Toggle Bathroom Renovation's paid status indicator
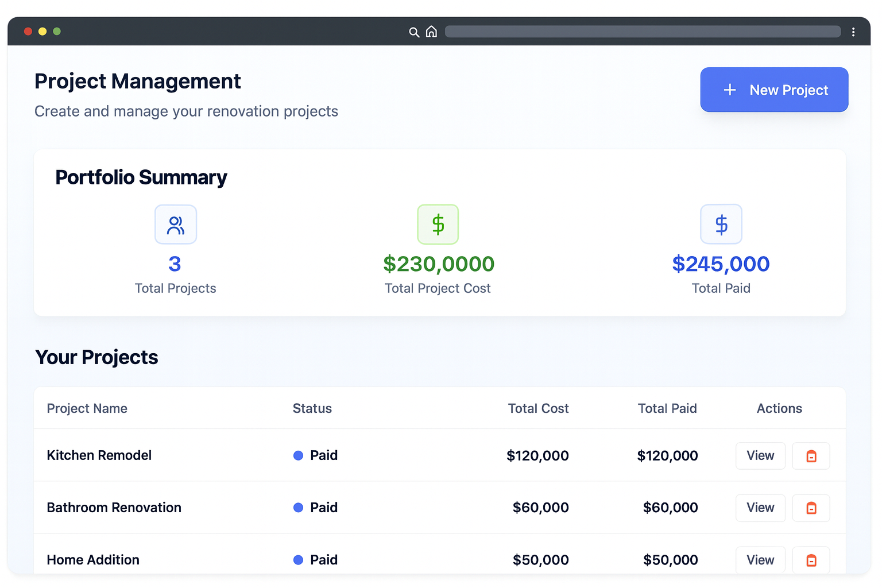The image size is (882, 588). pyautogui.click(x=298, y=508)
